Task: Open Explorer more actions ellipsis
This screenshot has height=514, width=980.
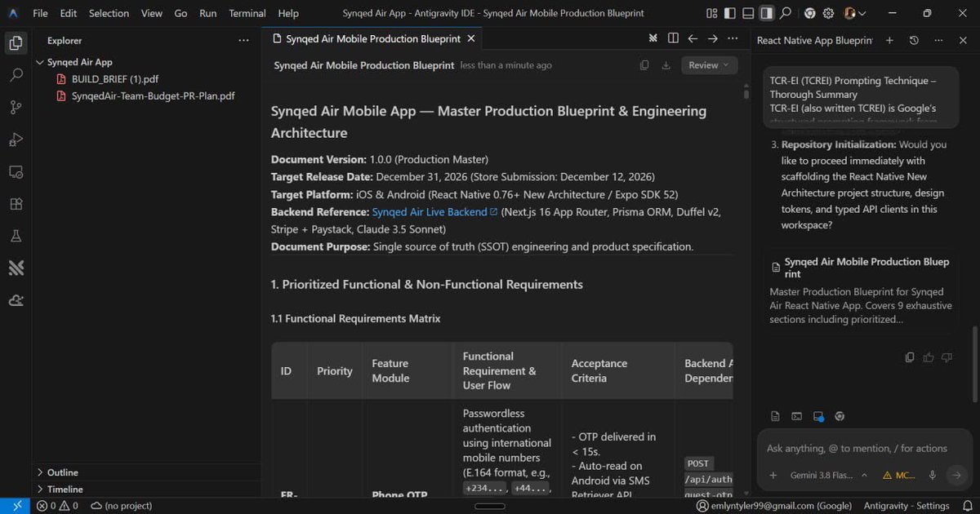Action: [243, 40]
